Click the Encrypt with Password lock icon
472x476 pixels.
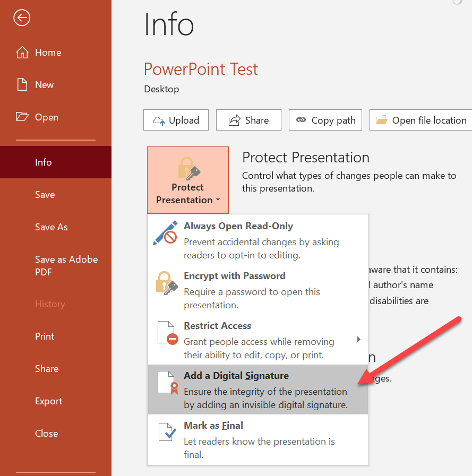167,283
